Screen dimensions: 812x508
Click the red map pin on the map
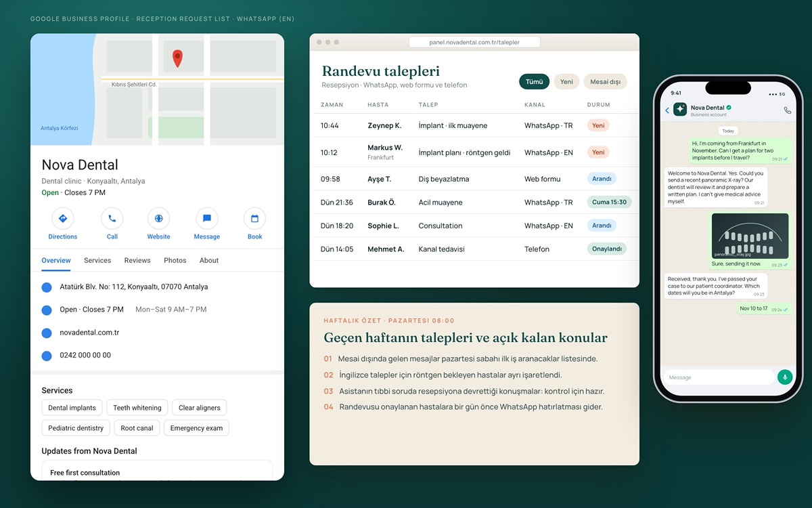(177, 58)
